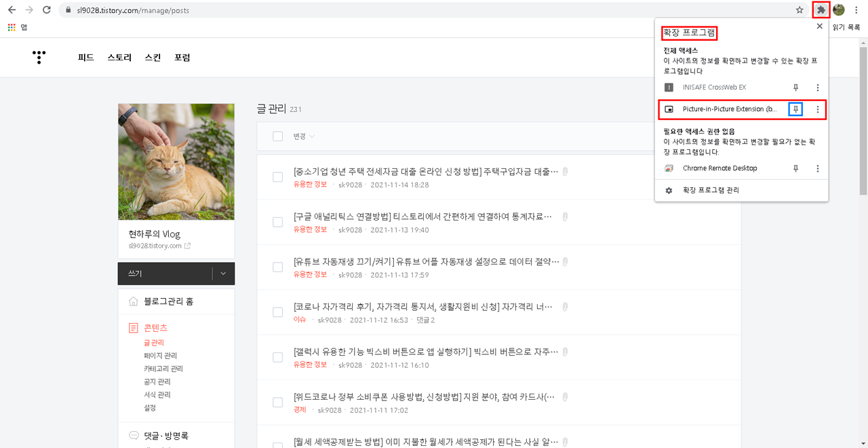Screen dimensions: 868x448
Task: Check the 위드코로나 소비쿠폰 post checkbox
Action: pyautogui.click(x=277, y=403)
